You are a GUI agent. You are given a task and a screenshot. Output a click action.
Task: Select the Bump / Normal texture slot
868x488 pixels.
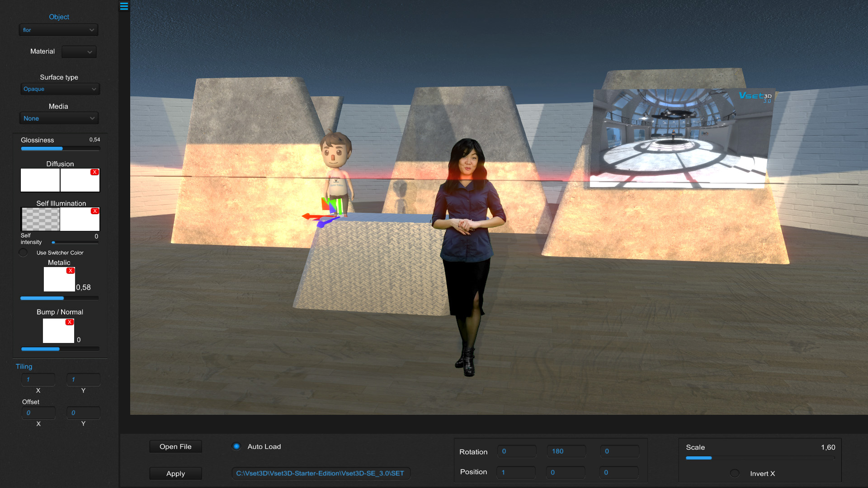58,331
